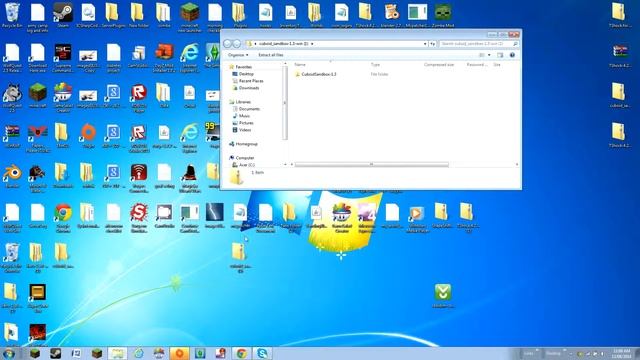Click the Explorer search box
Screen dimensions: 640x360
click(479, 44)
